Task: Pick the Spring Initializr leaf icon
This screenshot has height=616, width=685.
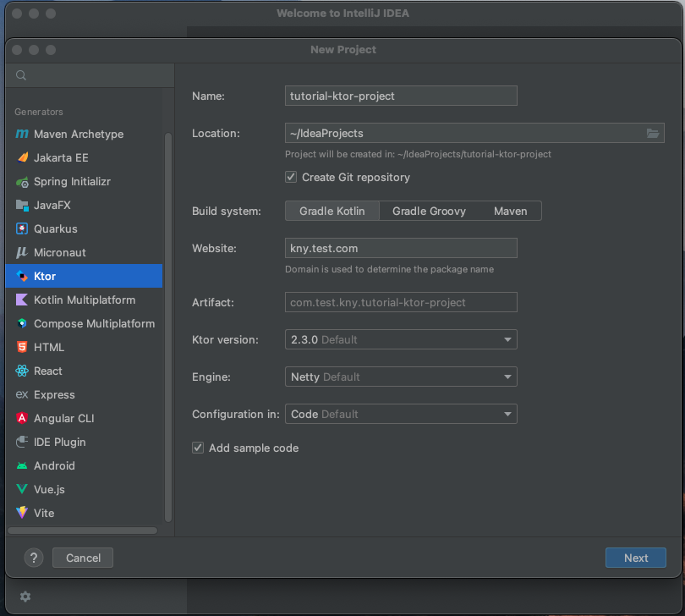Action: tap(22, 181)
